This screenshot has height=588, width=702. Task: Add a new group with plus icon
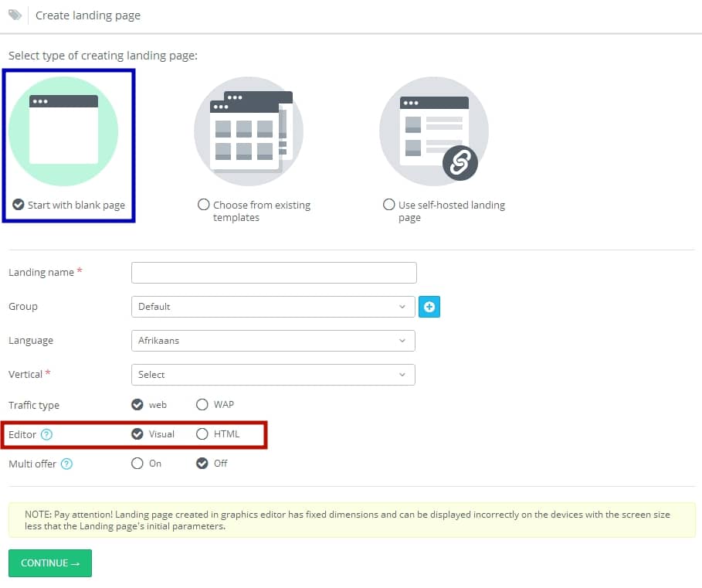pyautogui.click(x=429, y=307)
